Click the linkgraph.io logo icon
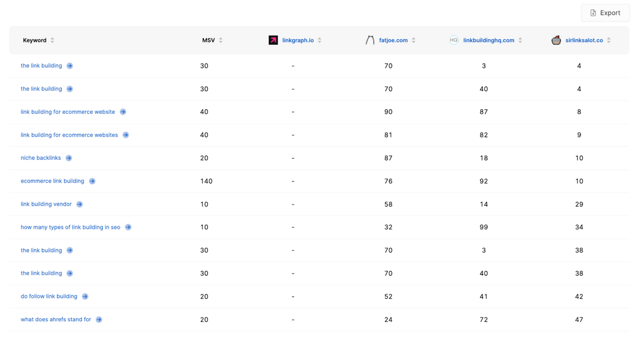 point(273,40)
